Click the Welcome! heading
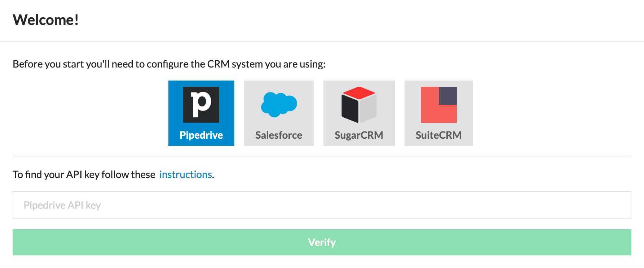 46,20
